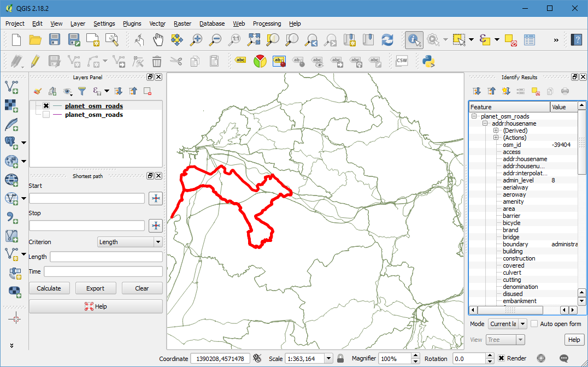Click the Rotation value field
588x367 pixels.
469,359
